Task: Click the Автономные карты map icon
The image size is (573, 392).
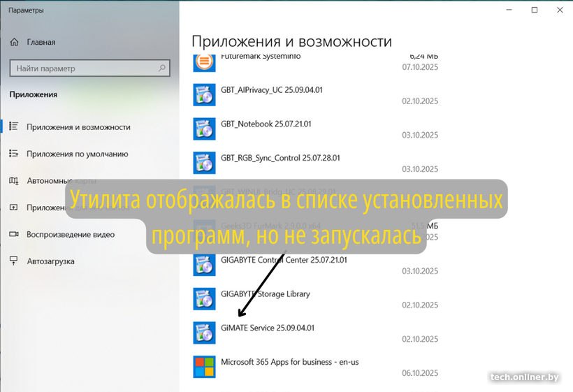Action: (x=13, y=180)
